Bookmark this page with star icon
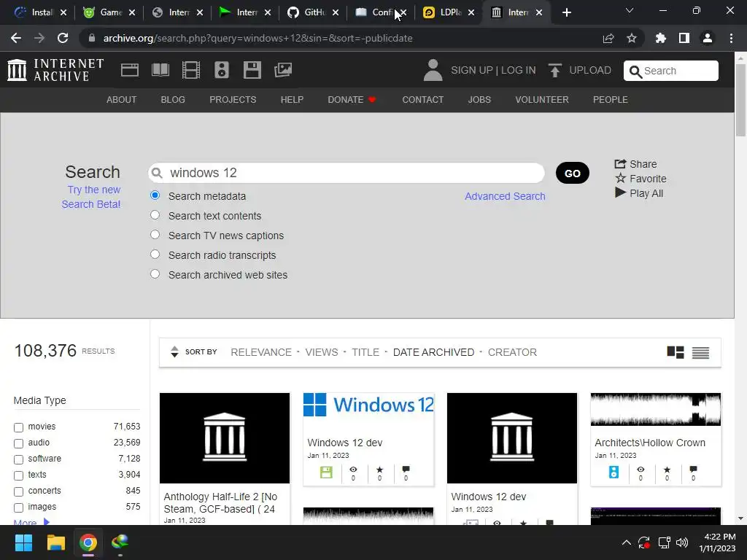The width and height of the screenshot is (747, 560). pyautogui.click(x=631, y=38)
